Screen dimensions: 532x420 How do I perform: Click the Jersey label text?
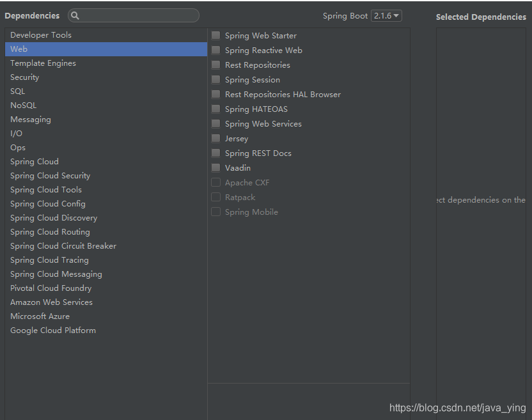[237, 139]
